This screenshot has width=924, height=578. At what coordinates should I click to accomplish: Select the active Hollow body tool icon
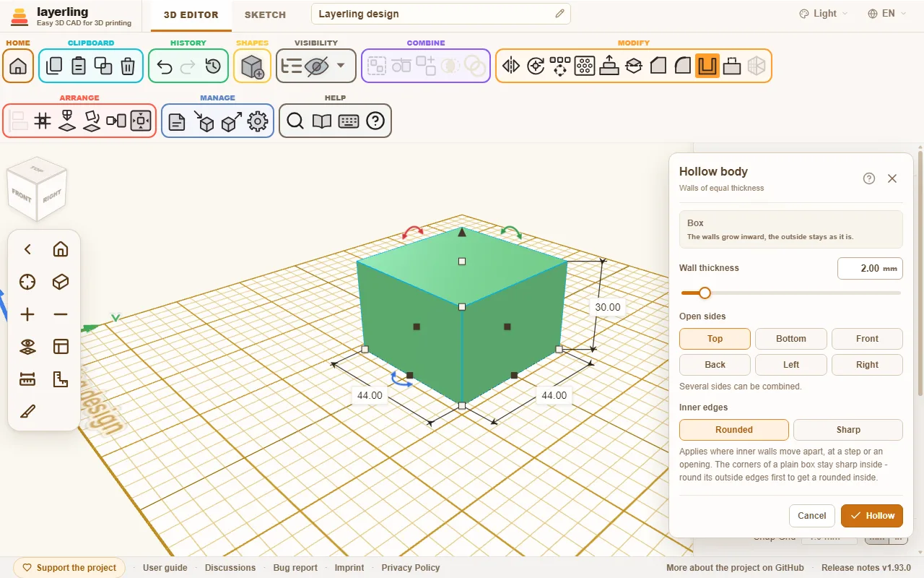click(707, 66)
